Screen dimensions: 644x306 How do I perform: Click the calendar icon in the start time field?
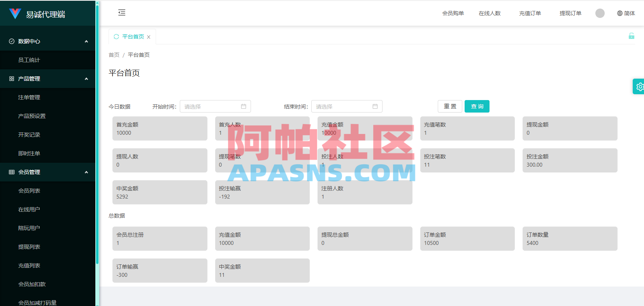pos(244,106)
